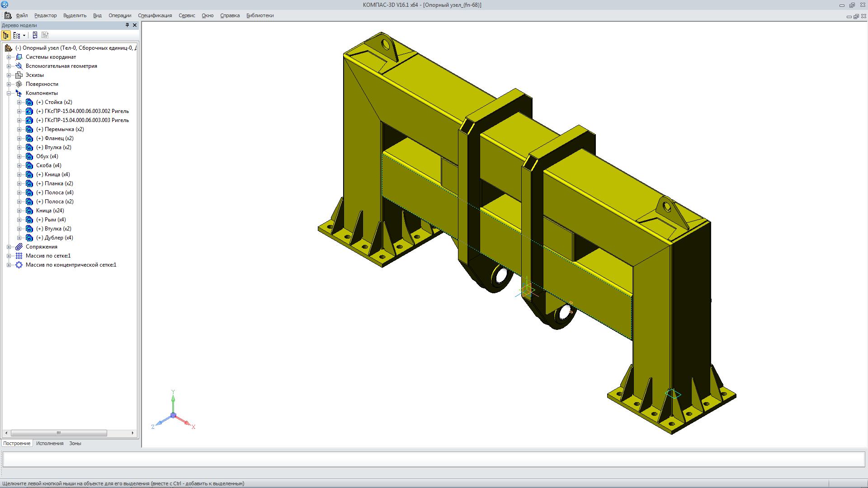The height and width of the screenshot is (488, 868).
Task: Open the tree composition dropdown arrow
Action: pos(24,35)
